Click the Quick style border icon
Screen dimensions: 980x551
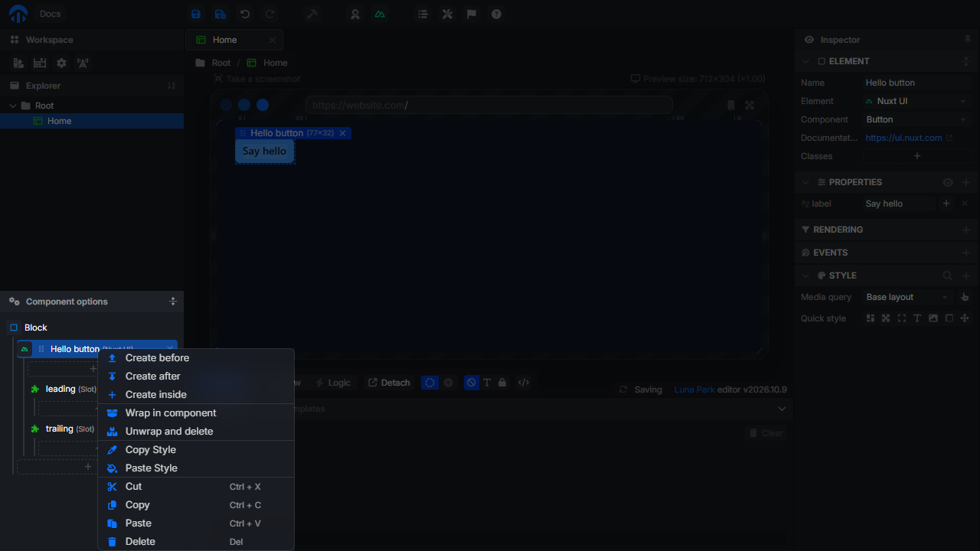click(949, 318)
